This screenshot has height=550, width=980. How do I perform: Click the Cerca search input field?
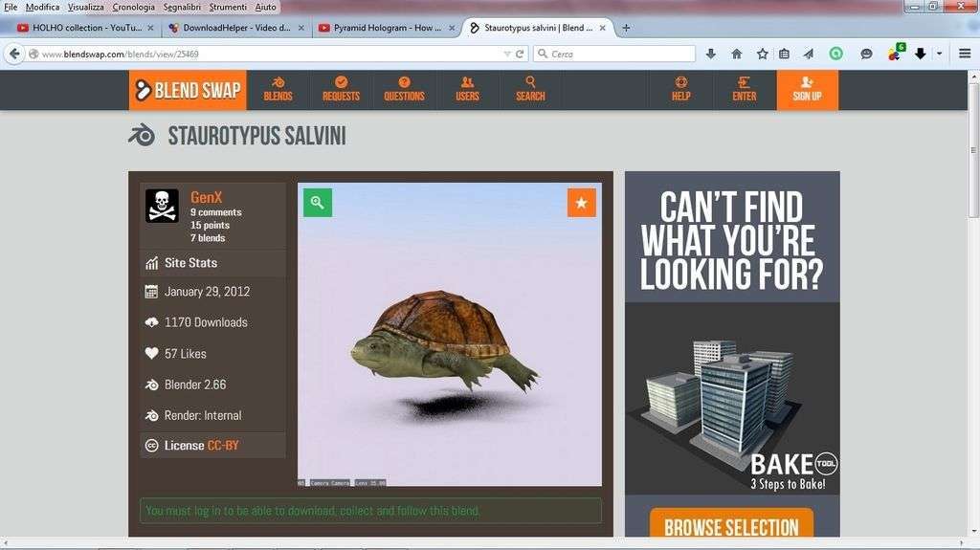614,55
